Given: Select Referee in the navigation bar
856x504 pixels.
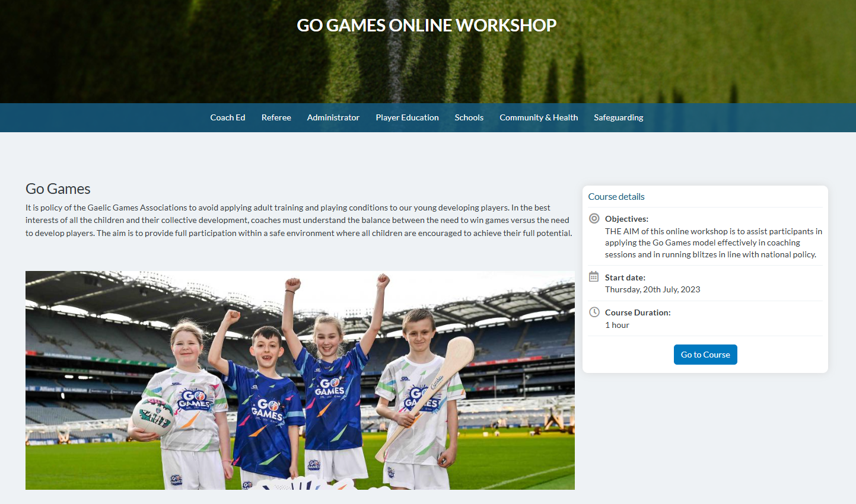Looking at the screenshot, I should tap(276, 117).
